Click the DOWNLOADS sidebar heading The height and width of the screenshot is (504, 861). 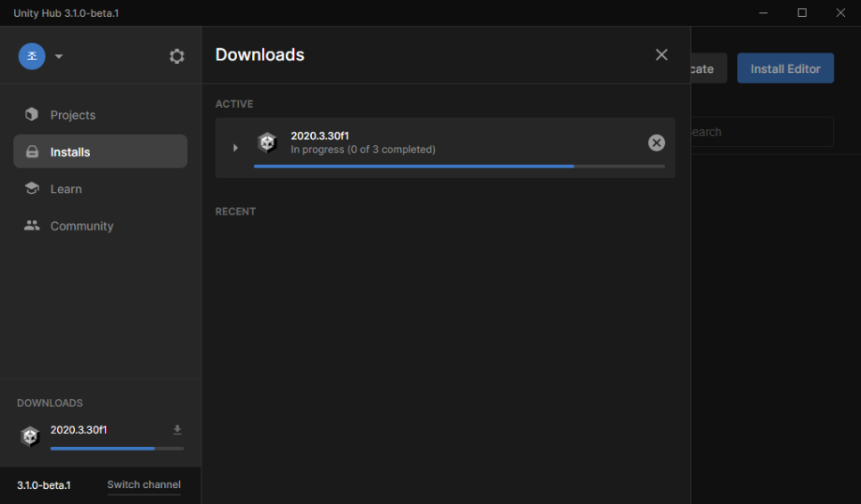[50, 403]
